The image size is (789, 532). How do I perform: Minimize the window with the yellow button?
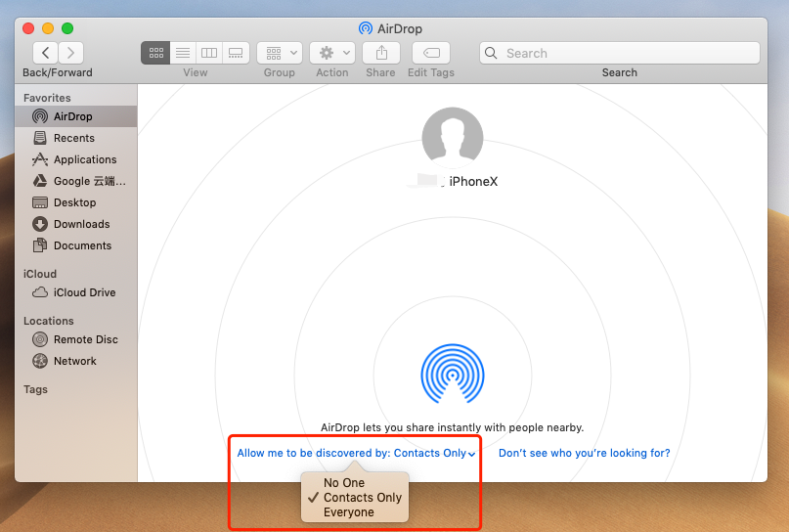(x=48, y=28)
